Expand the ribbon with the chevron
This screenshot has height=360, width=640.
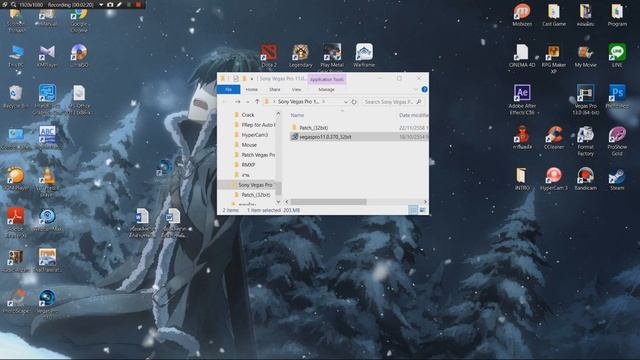(416, 89)
